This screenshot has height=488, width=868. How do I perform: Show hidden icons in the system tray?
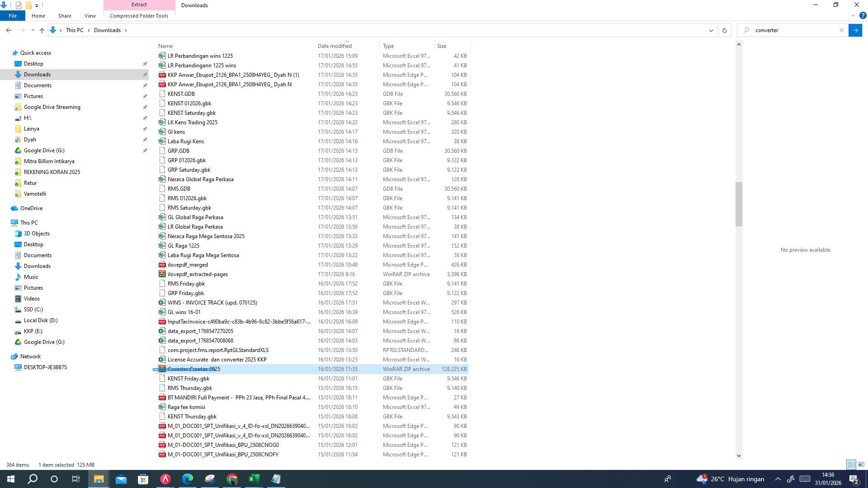(778, 479)
